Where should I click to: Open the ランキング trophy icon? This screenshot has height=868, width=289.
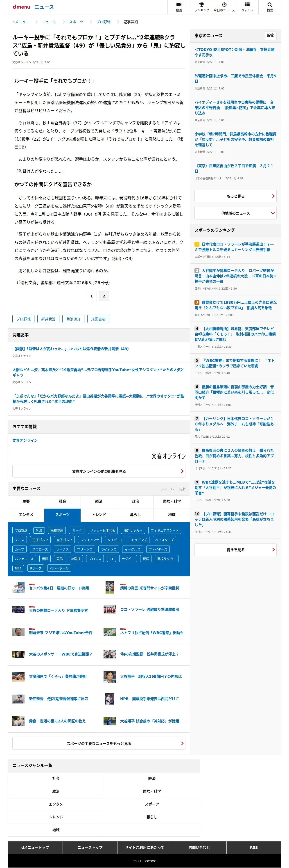point(201,7)
